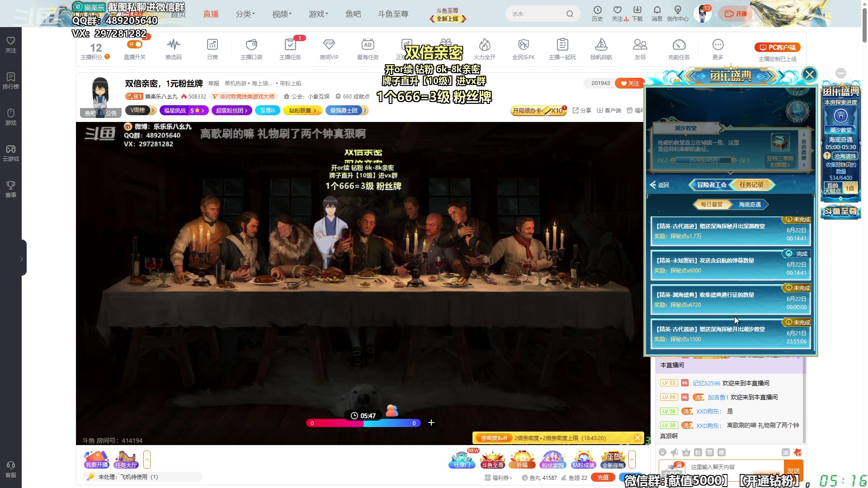Open the 分类 dropdown in top navigation
868x488 pixels.
pos(245,14)
